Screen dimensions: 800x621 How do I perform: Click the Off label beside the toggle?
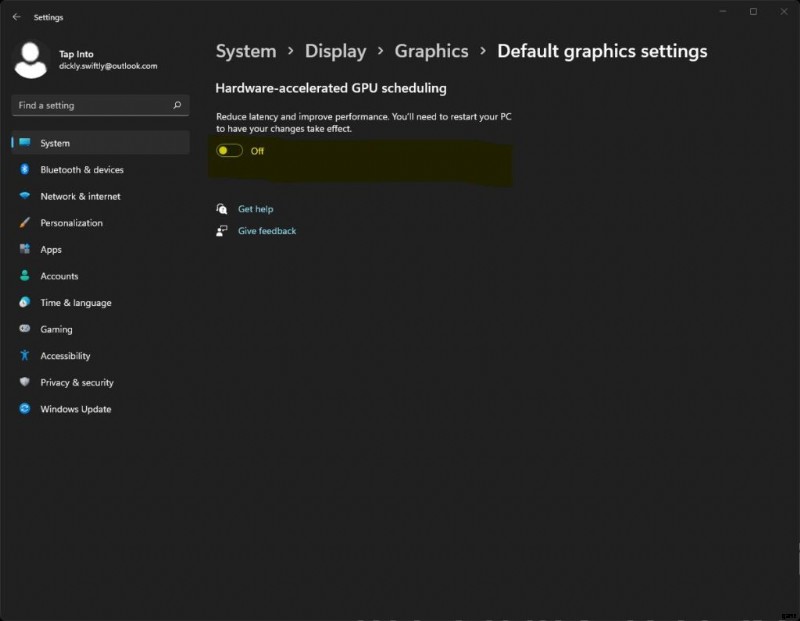coord(257,151)
